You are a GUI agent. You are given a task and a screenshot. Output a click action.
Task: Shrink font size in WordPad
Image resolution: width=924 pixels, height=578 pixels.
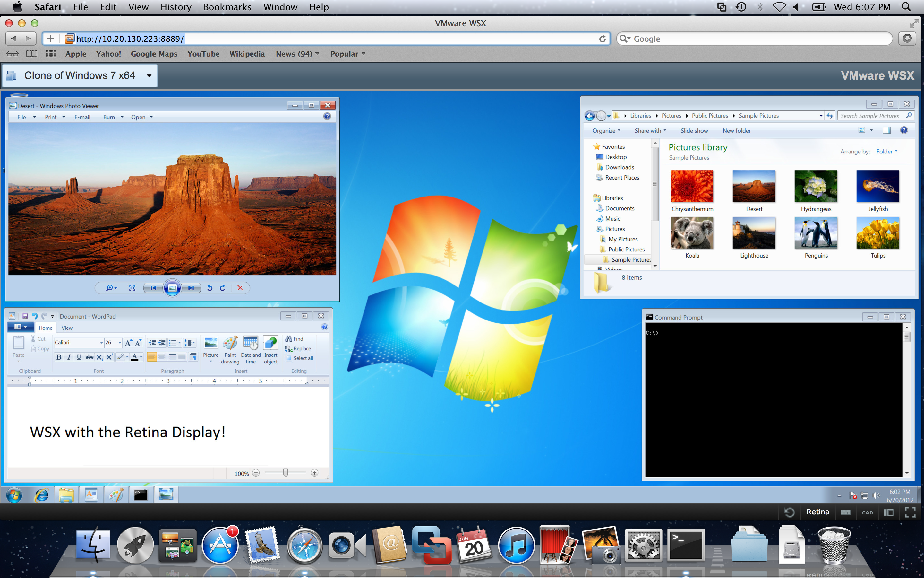coord(138,343)
